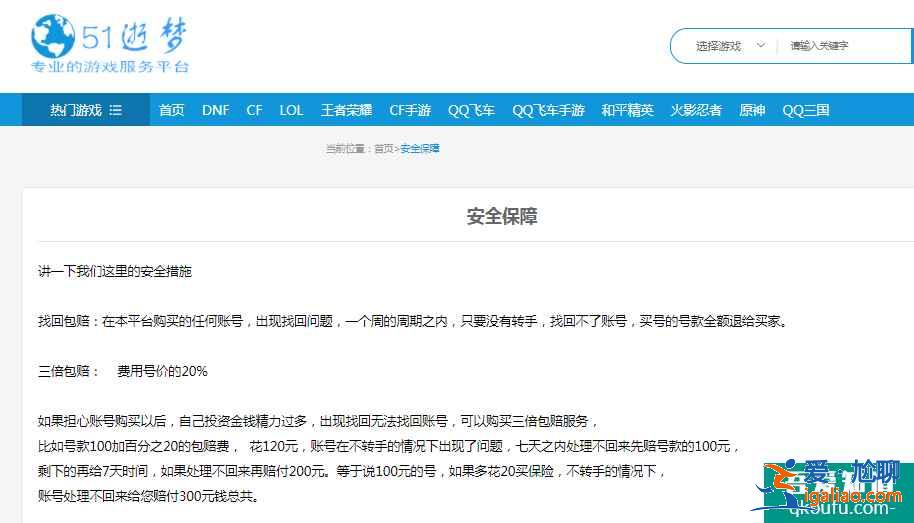Viewport: 914px width, 523px height.
Task: Select LOL in the navigation bar
Action: point(291,110)
